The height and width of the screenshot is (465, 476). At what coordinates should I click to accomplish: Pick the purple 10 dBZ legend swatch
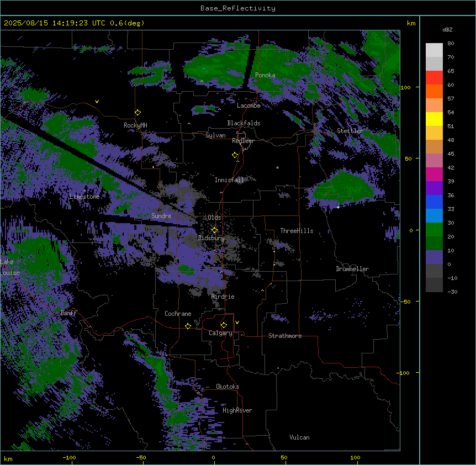pyautogui.click(x=434, y=257)
